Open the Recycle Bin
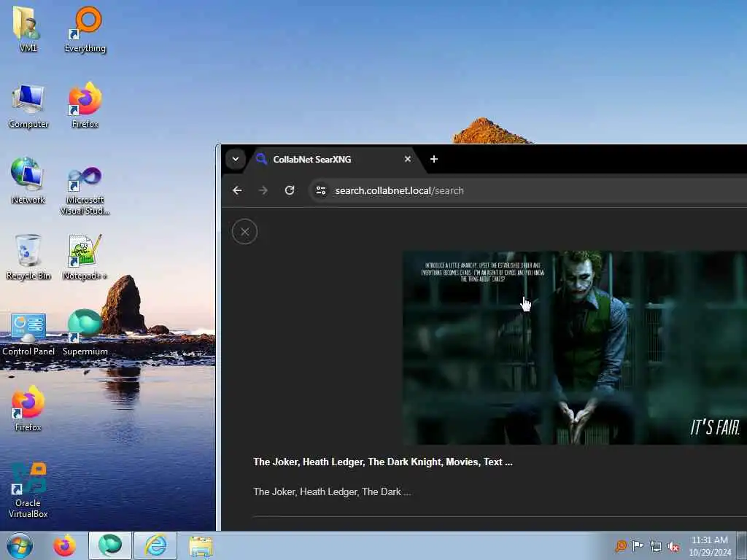The height and width of the screenshot is (560, 747). 28,257
